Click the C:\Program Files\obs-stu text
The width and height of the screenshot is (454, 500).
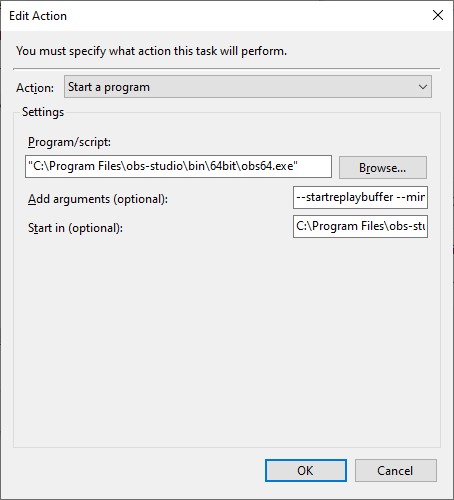click(360, 226)
